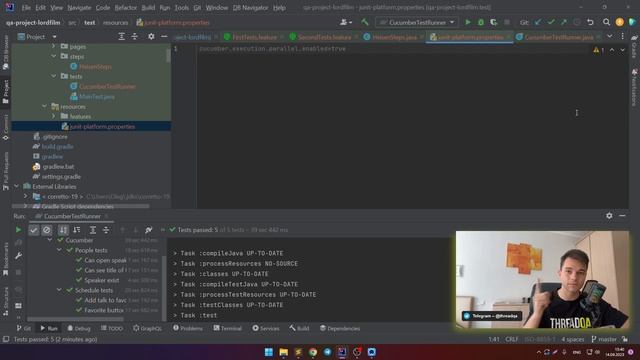The width and height of the screenshot is (640, 360).
Task: Collapse External Libraries node
Action: point(16,187)
